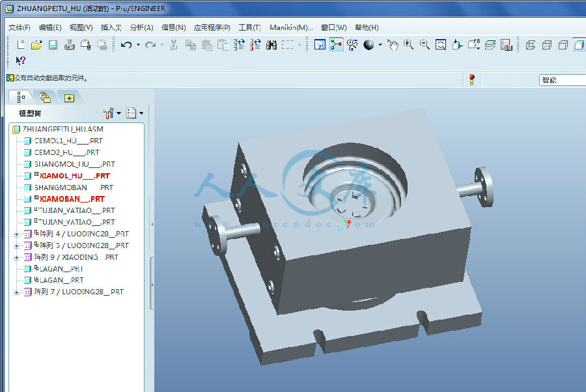Toggle the spin center display
Image resolution: width=586 pixels, height=392 pixels.
336,45
